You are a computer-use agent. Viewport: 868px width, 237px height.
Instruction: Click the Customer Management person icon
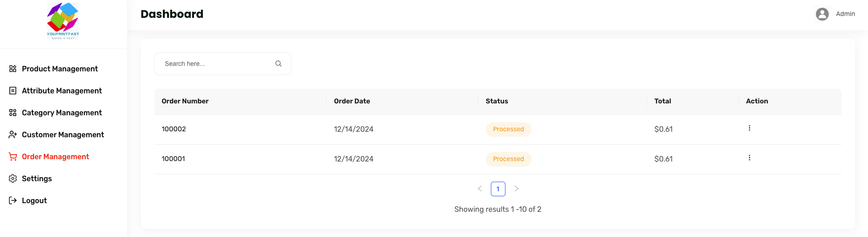pyautogui.click(x=13, y=135)
